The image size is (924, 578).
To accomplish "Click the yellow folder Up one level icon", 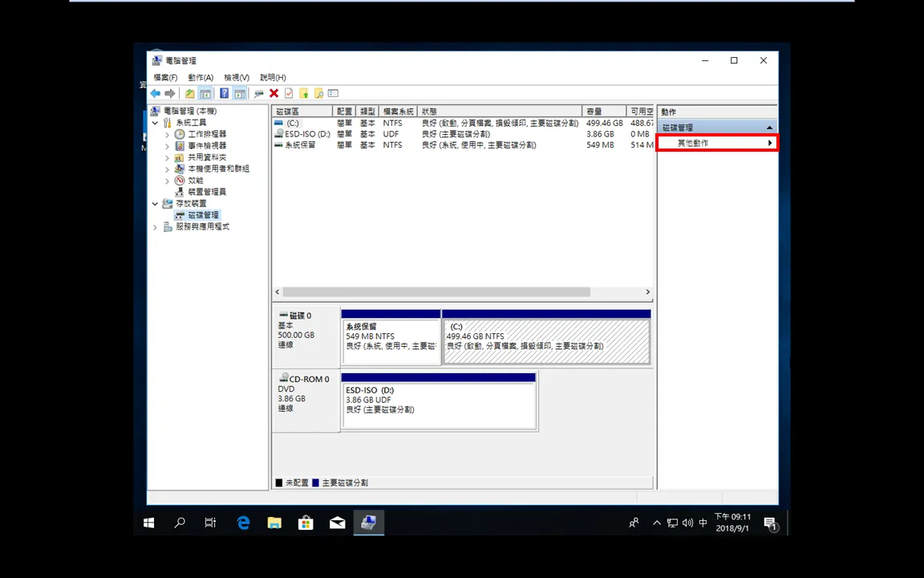I will 190,93.
